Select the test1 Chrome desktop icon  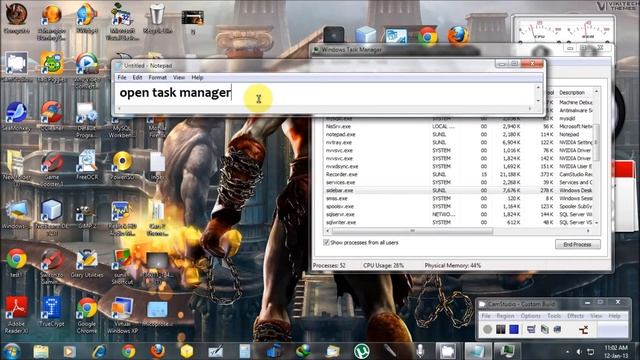[16, 263]
